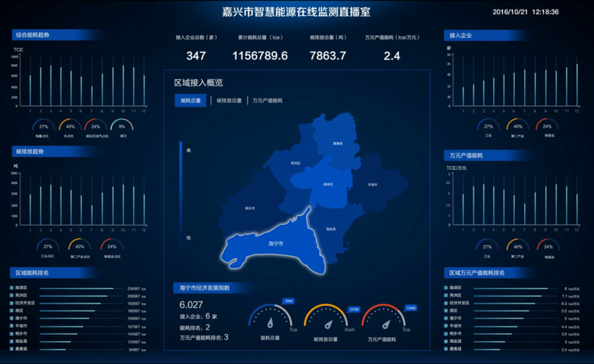Click the 3900 value bubble
Screen dimensions: 594x364
pyautogui.click(x=289, y=301)
